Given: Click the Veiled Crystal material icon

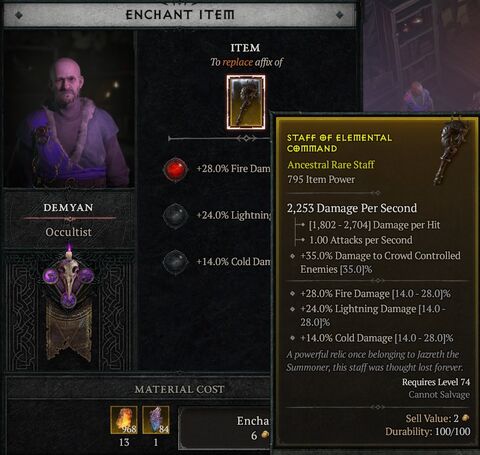Looking at the screenshot, I should pyautogui.click(x=156, y=420).
